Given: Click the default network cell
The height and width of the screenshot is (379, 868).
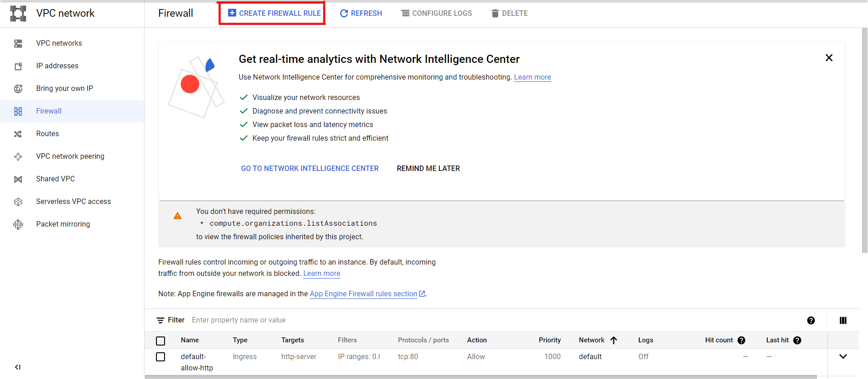Looking at the screenshot, I should point(590,356).
